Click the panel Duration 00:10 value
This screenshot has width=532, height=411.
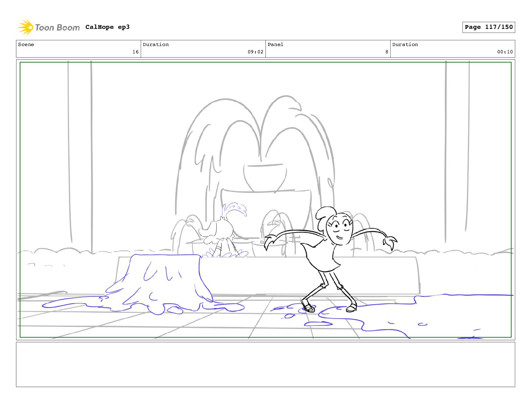pos(505,52)
